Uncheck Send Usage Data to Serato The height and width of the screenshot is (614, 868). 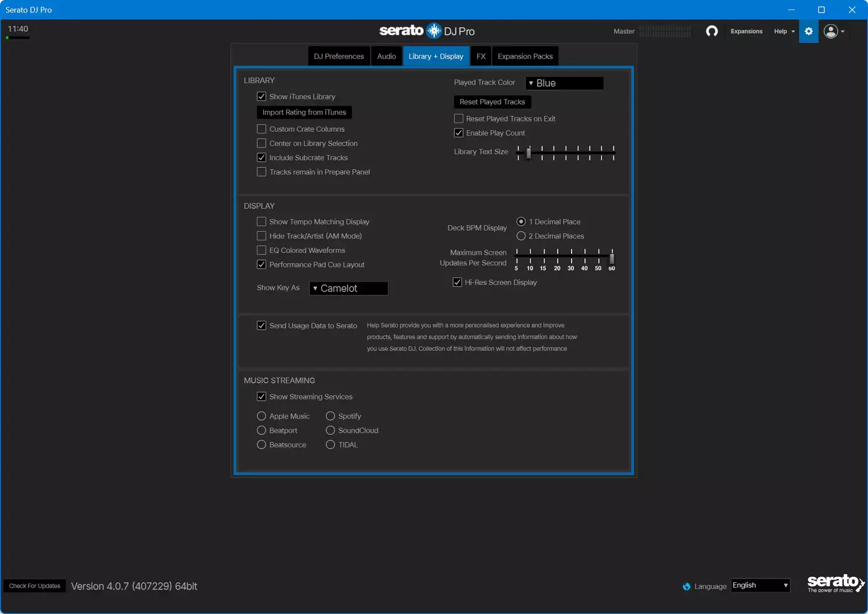coord(261,326)
